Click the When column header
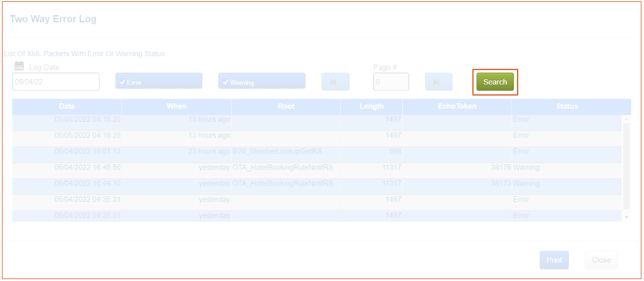The image size is (644, 281). click(x=176, y=106)
